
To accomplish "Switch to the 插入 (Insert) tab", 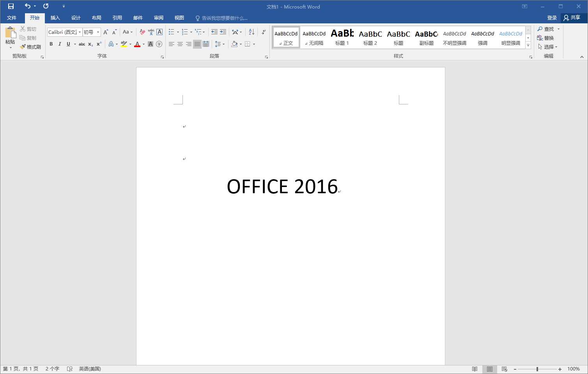I will [55, 18].
